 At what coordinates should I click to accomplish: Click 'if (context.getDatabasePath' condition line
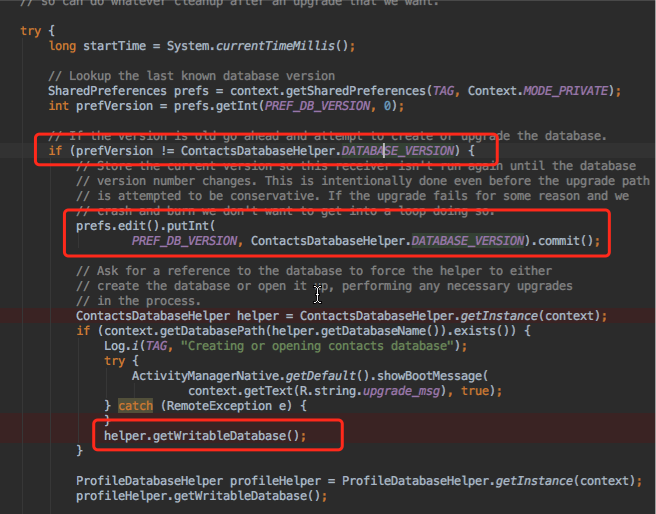pos(303,331)
